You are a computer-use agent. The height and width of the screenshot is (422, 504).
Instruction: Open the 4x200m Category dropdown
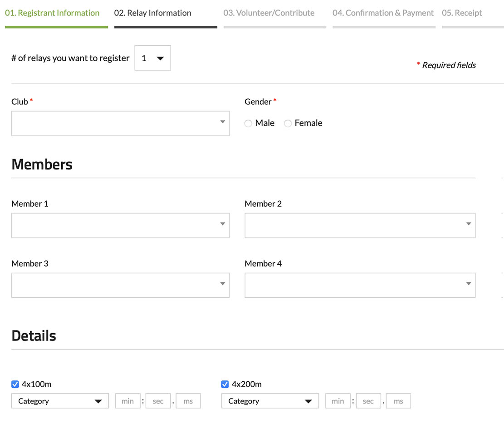pos(270,401)
